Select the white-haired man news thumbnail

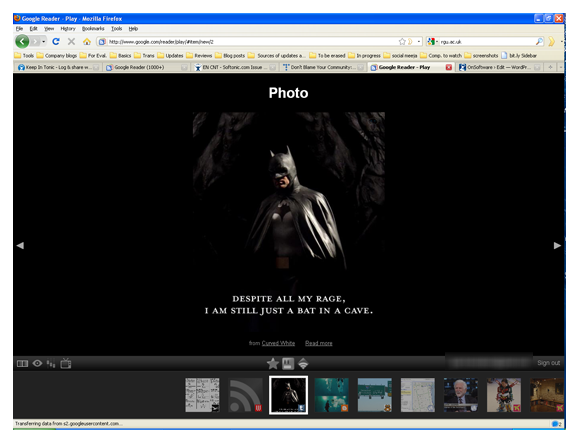(x=461, y=395)
